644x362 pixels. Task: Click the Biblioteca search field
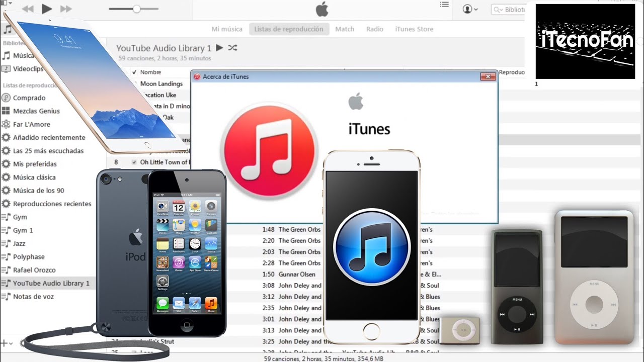pos(508,10)
